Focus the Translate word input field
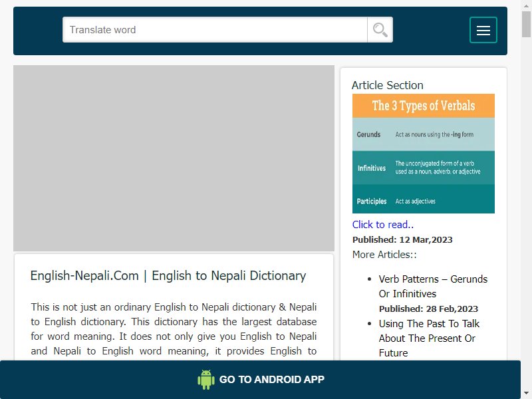This screenshot has width=532, height=399. [x=215, y=30]
